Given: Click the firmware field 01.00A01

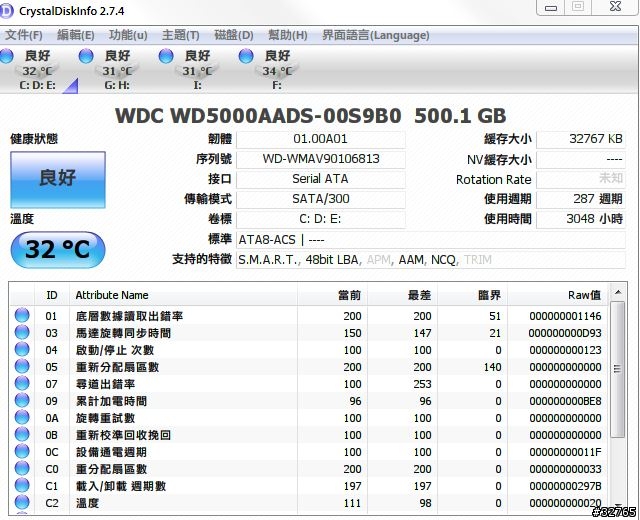Looking at the screenshot, I should click(x=320, y=139).
